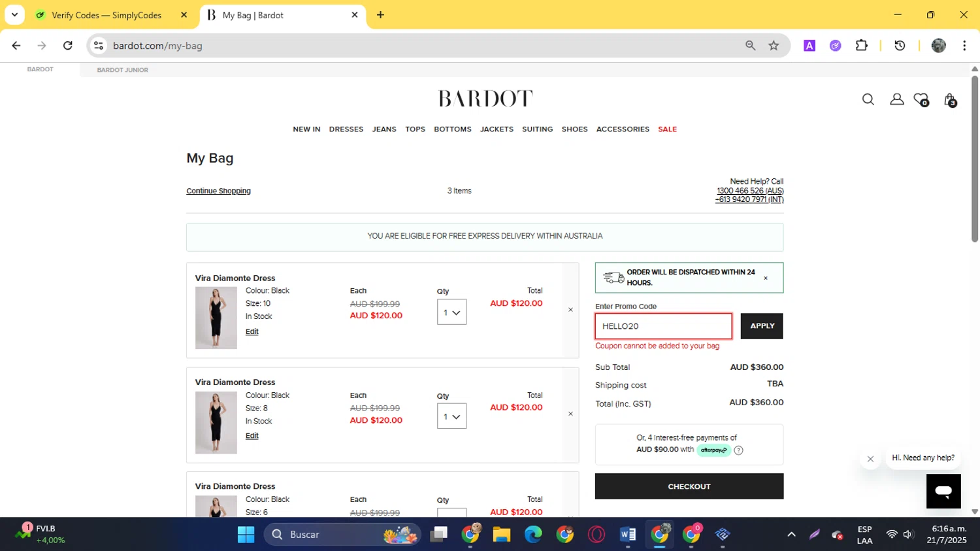Open the TOPS menu
The width and height of the screenshot is (980, 551).
[415, 129]
